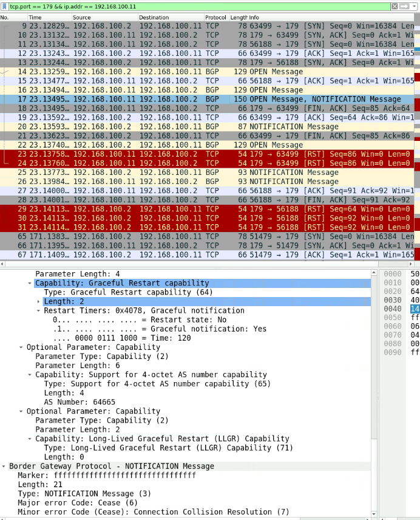Sort packets by the No. column
420x520 pixels.
13,17
